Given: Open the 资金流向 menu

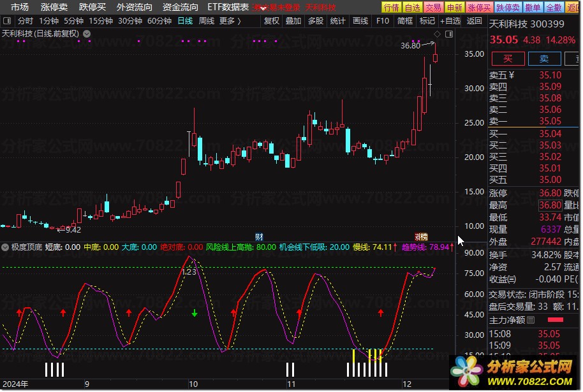Looking at the screenshot, I should point(181,7).
